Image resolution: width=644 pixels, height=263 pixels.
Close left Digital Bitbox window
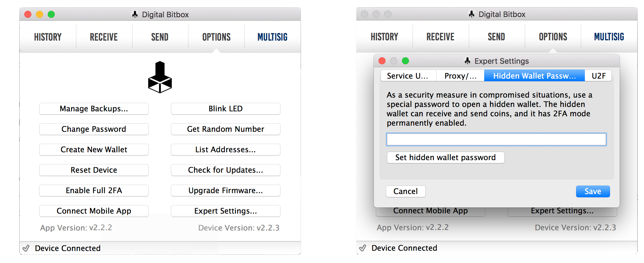[28, 14]
